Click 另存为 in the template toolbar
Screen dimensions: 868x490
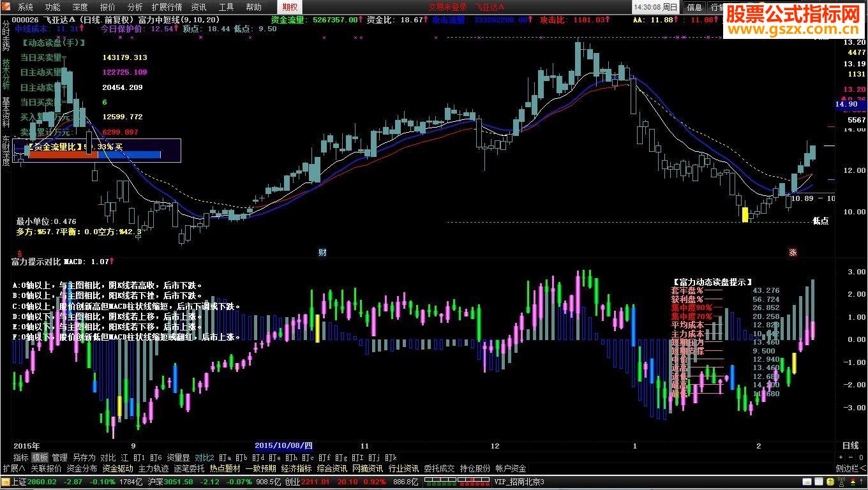point(84,457)
